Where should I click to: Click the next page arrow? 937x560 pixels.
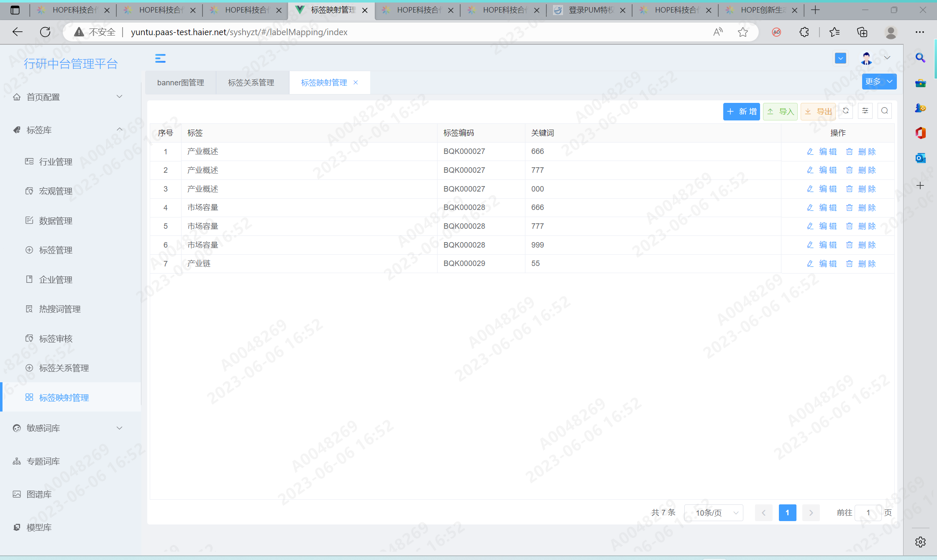[x=811, y=513]
